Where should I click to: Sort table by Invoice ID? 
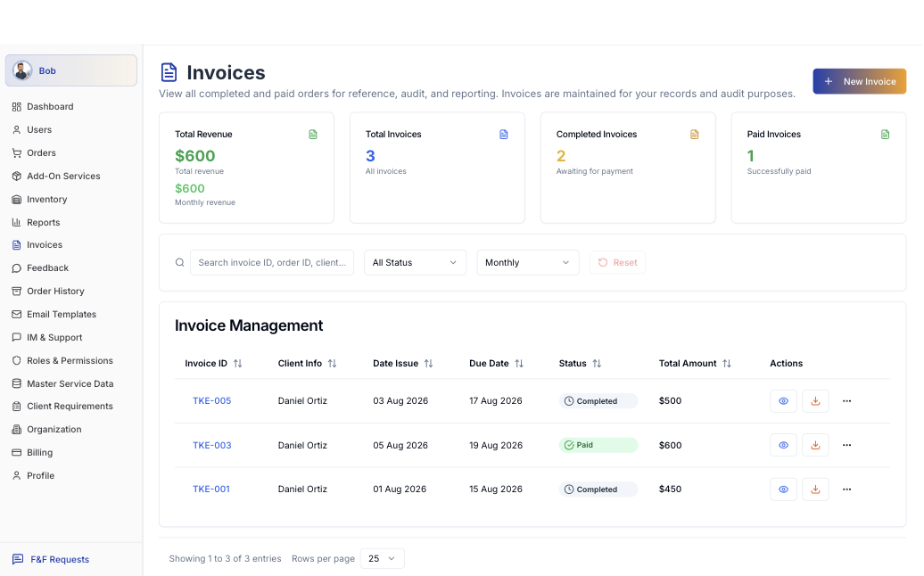click(237, 364)
